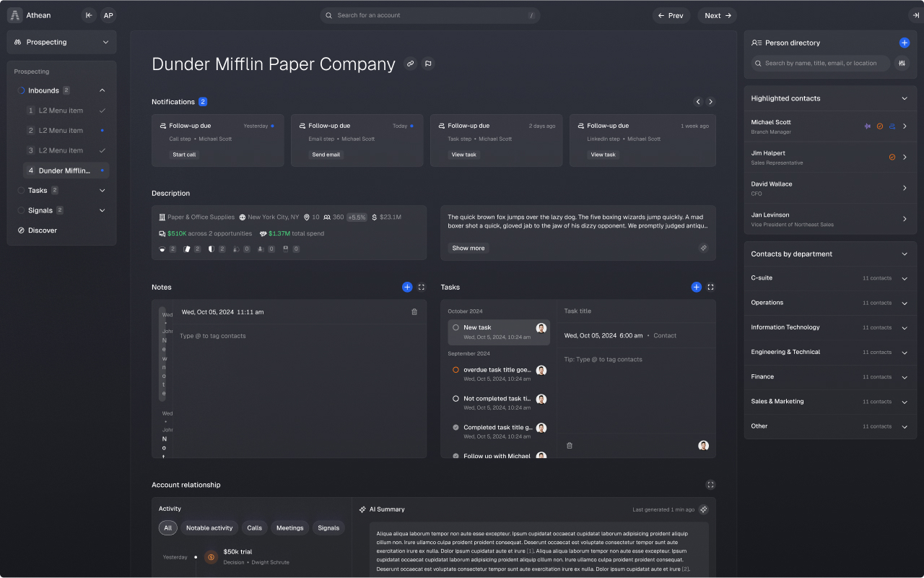Expand the C-suite contacts department
This screenshot has height=578, width=924.
[x=905, y=278]
